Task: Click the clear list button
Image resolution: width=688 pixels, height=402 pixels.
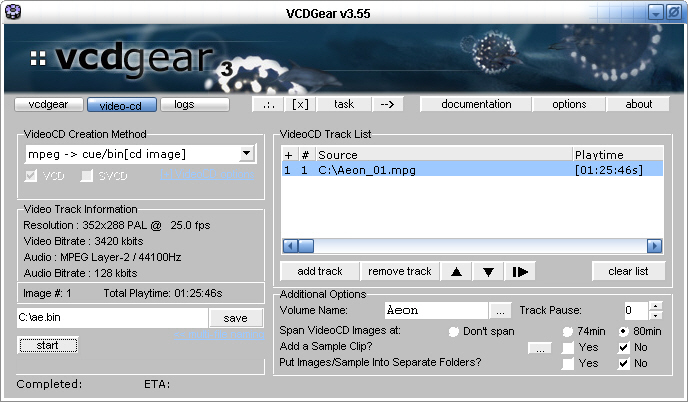Action: pyautogui.click(x=628, y=272)
